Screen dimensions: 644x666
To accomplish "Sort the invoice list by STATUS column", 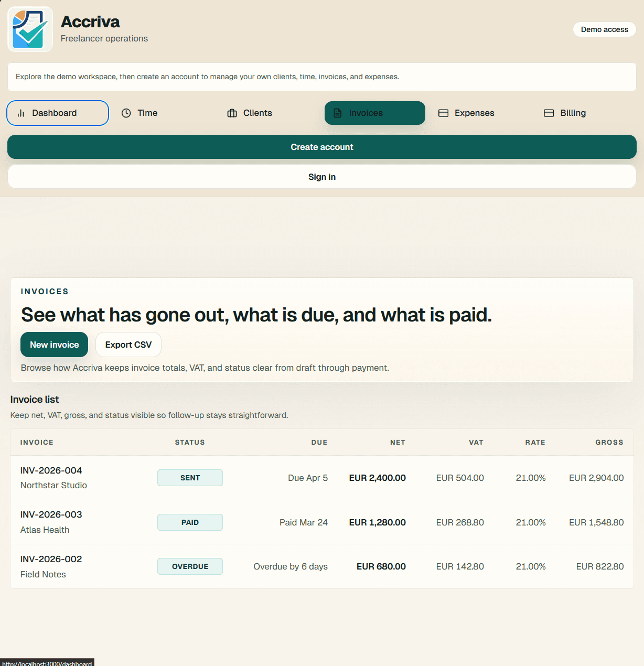I will (x=190, y=442).
